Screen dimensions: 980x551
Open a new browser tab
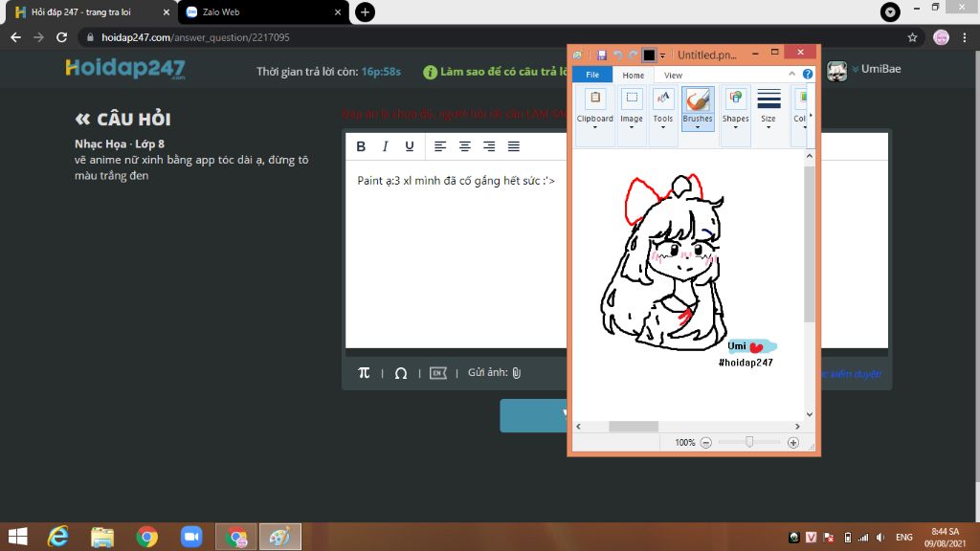[x=365, y=11]
